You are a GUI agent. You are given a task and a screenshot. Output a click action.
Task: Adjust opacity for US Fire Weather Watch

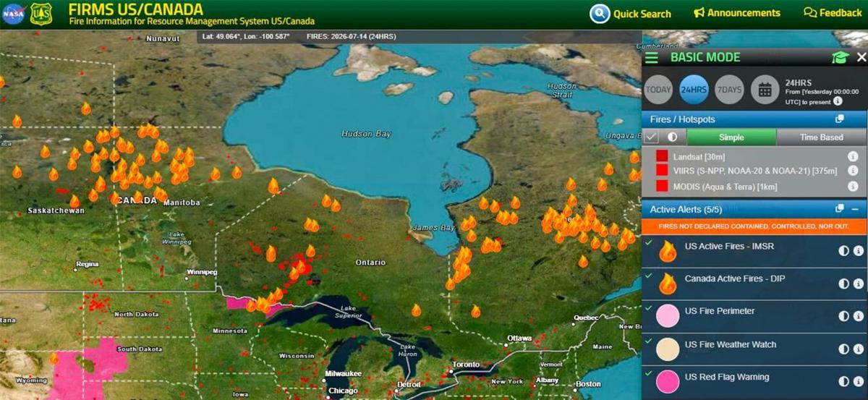click(x=843, y=349)
